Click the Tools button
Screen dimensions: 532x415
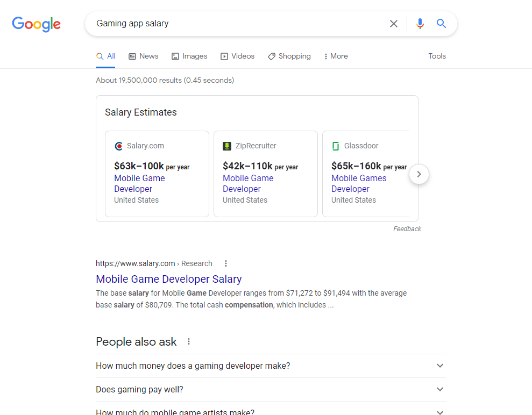click(437, 56)
